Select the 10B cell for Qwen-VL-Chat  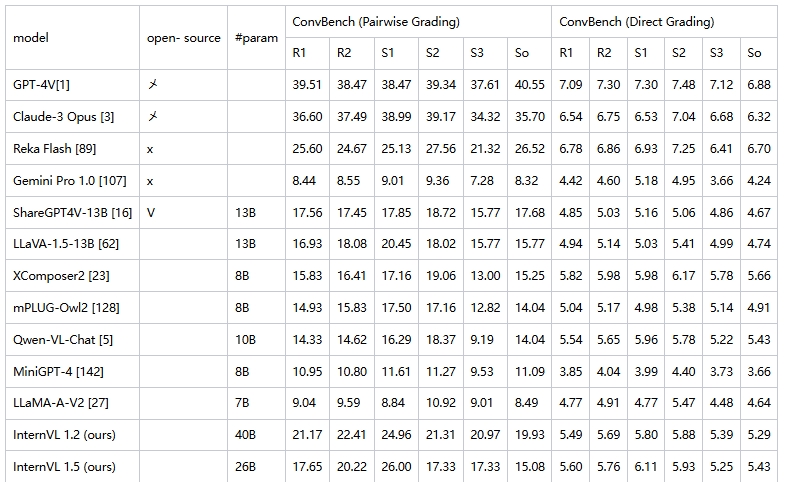coord(245,340)
